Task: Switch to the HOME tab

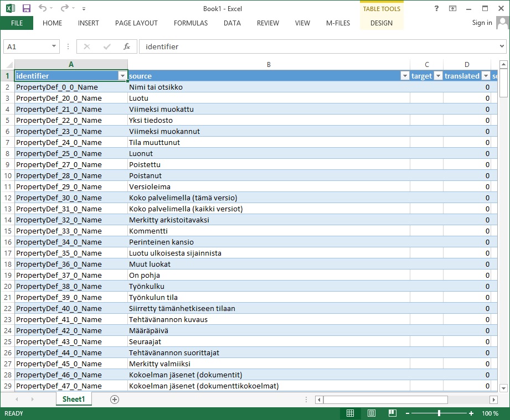Action: [52, 23]
